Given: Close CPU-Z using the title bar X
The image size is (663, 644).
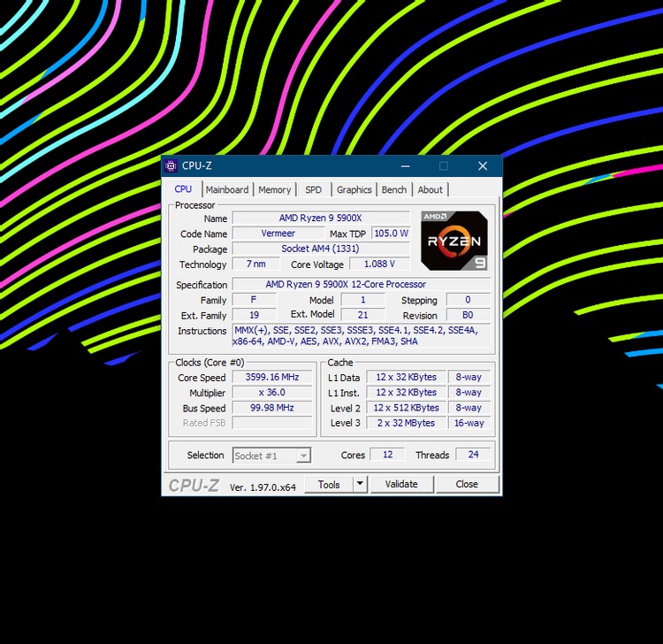Looking at the screenshot, I should click(x=483, y=166).
